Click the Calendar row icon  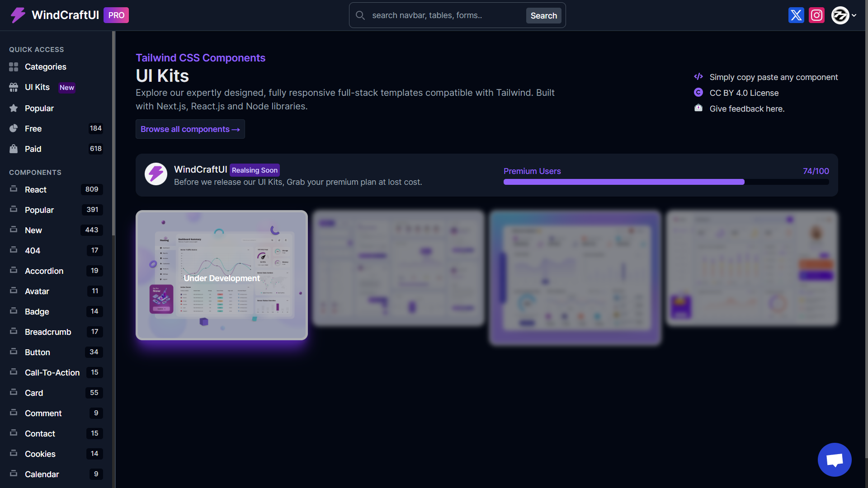click(x=14, y=474)
